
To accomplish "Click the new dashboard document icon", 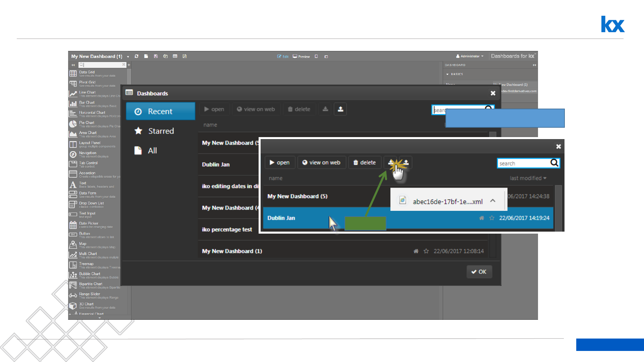I will (146, 56).
